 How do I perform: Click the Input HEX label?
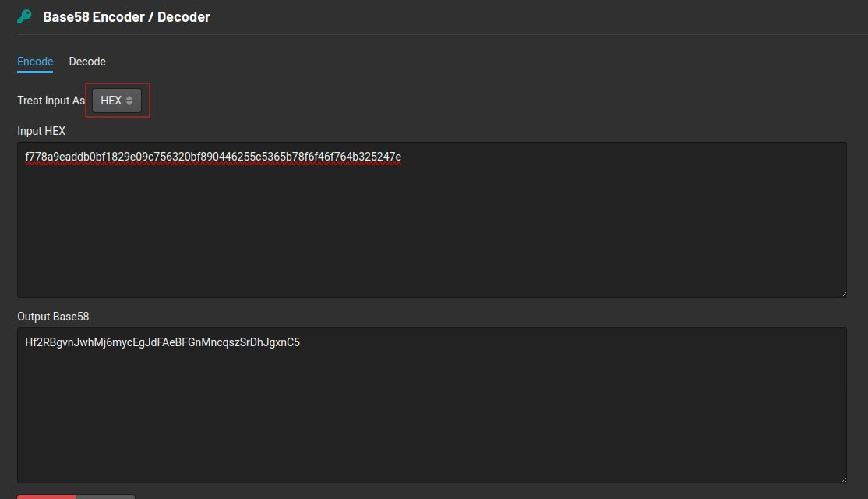pos(41,130)
